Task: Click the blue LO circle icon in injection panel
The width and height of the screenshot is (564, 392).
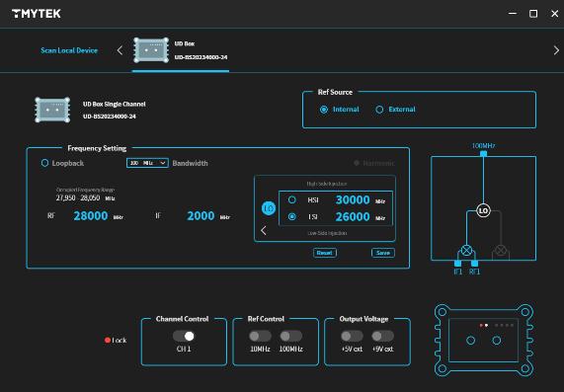Action: 269,208
